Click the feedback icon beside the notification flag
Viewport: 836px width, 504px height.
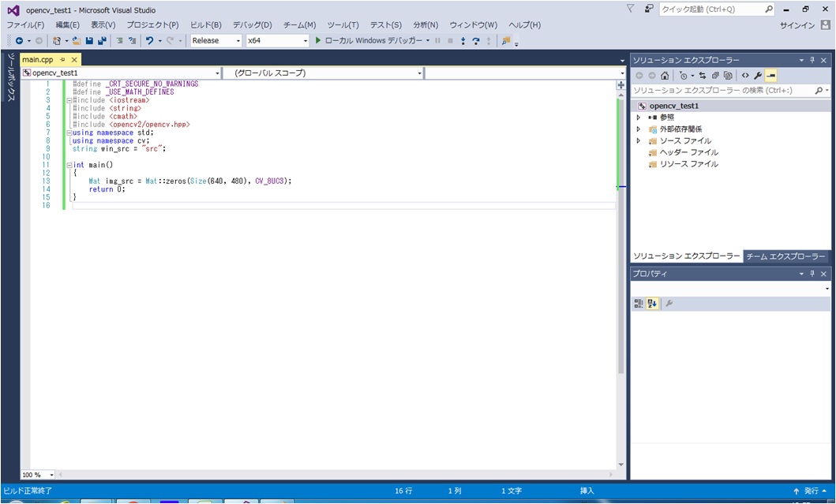[649, 9]
